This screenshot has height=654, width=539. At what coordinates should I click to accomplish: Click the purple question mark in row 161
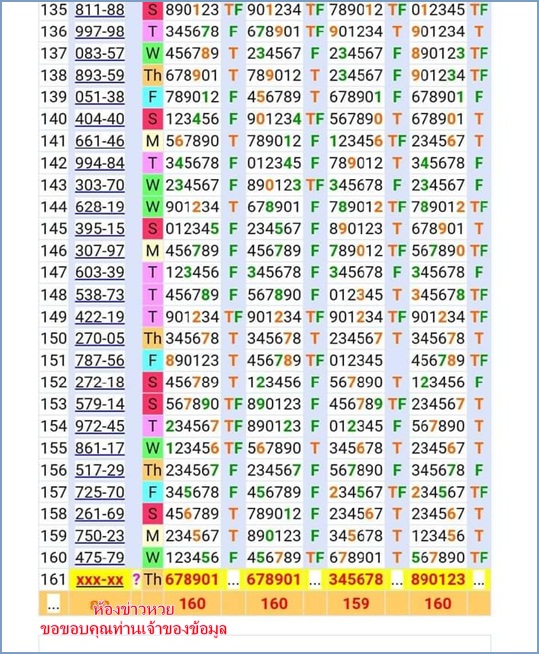pyautogui.click(x=136, y=579)
